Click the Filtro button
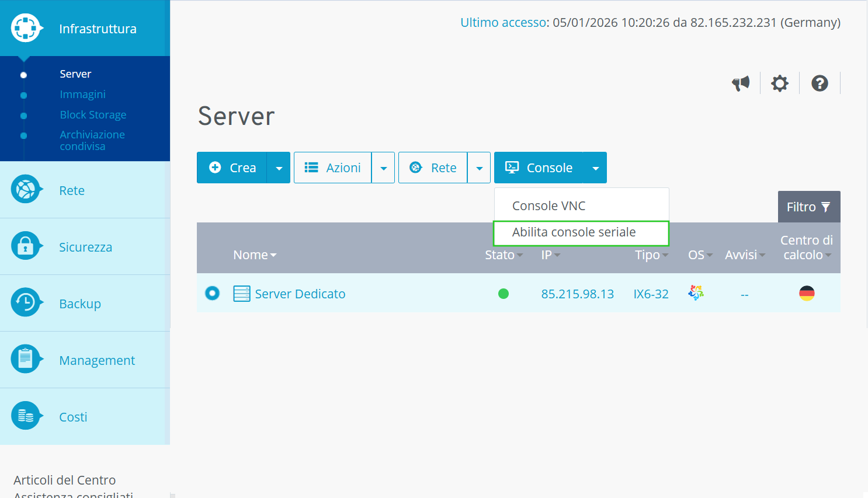Viewport: 868px width, 498px height. [x=808, y=207]
